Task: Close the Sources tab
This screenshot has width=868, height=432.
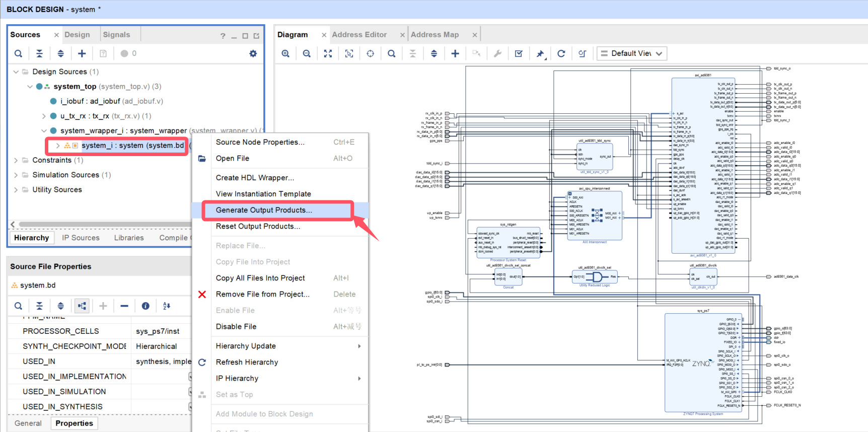Action: (56, 35)
